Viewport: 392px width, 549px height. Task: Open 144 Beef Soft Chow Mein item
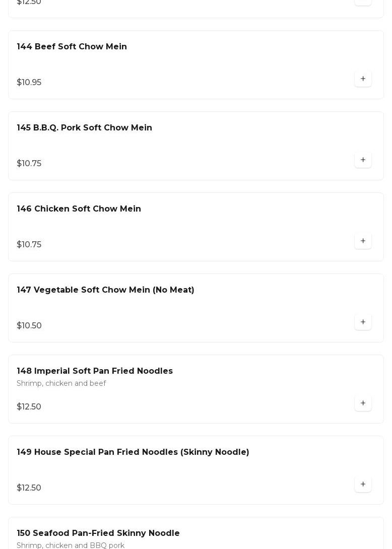(72, 46)
